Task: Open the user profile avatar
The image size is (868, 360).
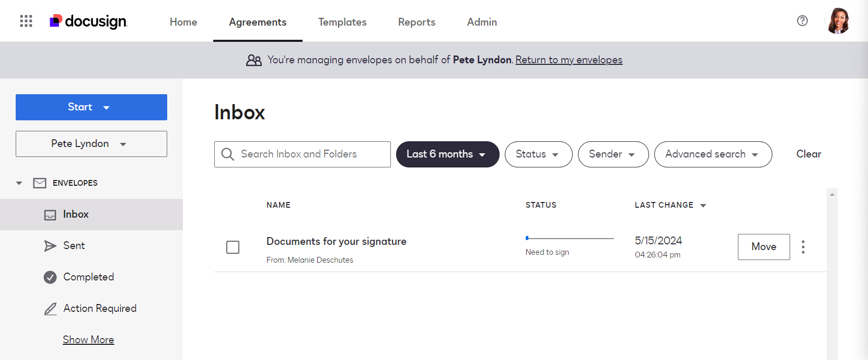Action: pos(838,21)
